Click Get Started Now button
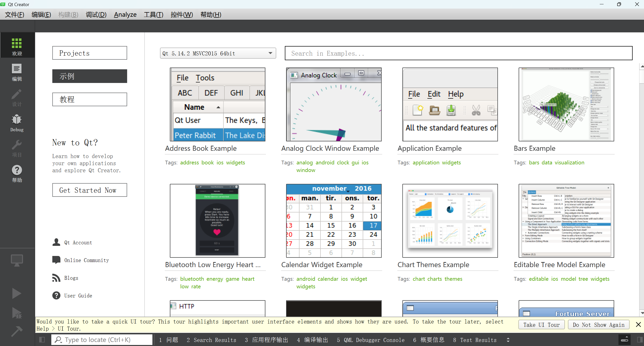Viewport: 644px width, 346px height. [x=89, y=190]
